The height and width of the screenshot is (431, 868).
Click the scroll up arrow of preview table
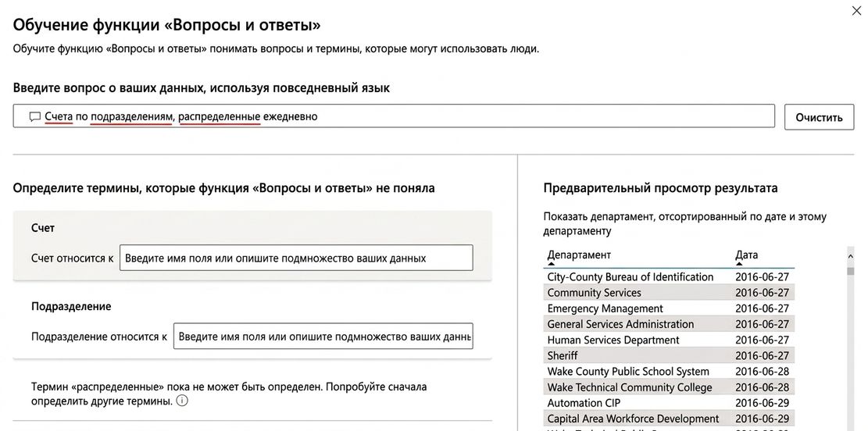click(x=851, y=255)
